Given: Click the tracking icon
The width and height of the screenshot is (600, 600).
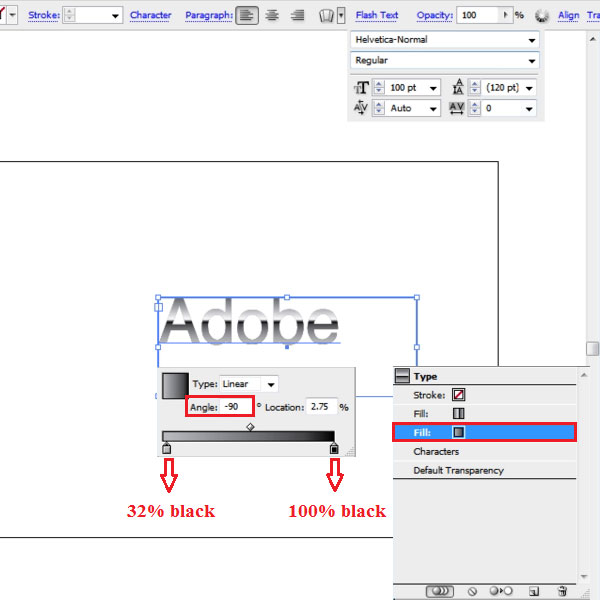Looking at the screenshot, I should [457, 108].
